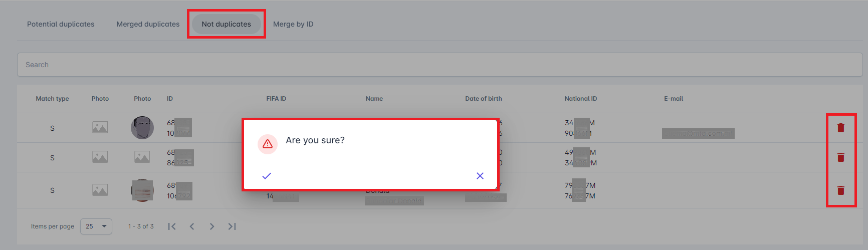Screen dimensions: 868x250
Task: Confirm deletion with the checkmark icon
Action: 267,176
